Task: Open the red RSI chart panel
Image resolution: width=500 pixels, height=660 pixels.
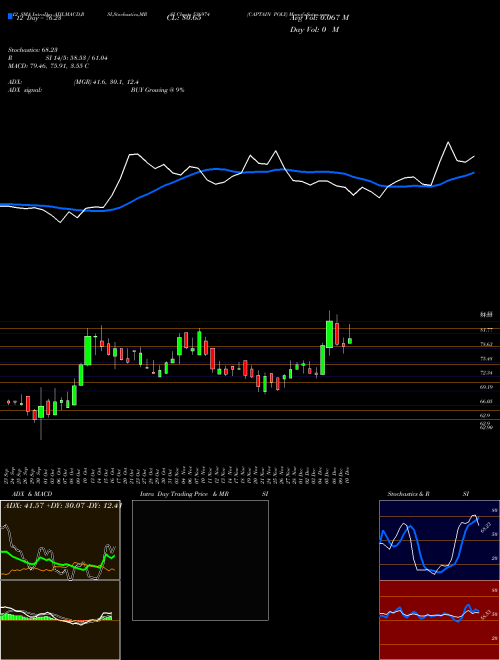Action: [x=439, y=620]
